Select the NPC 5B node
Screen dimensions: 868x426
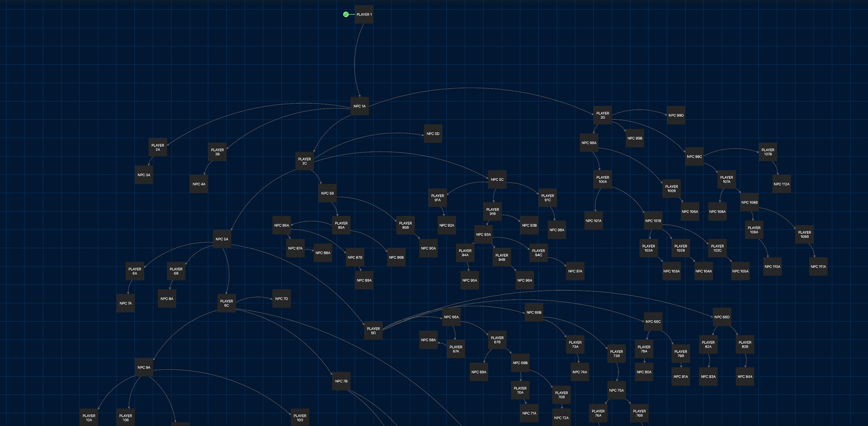[x=327, y=193]
